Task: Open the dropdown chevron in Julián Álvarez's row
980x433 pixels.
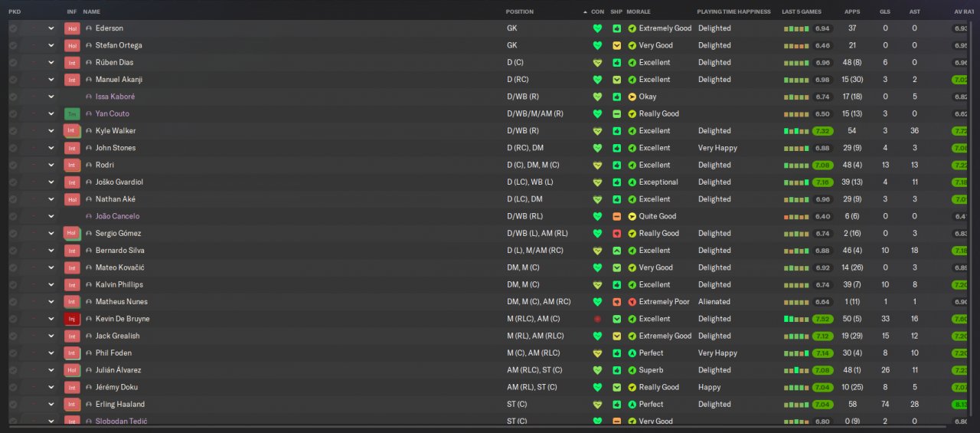Action: coord(51,370)
